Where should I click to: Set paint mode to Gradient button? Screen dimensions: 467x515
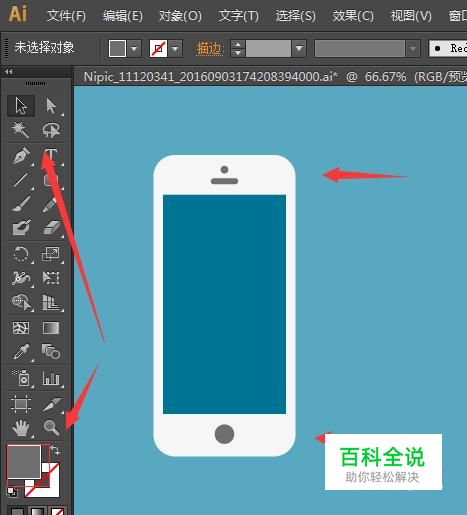pos(37,511)
